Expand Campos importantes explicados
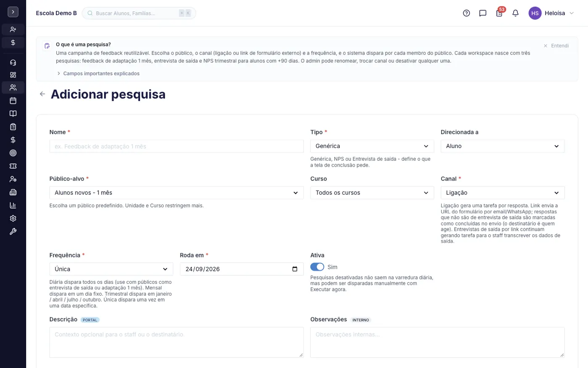The image size is (588, 368). click(x=98, y=73)
